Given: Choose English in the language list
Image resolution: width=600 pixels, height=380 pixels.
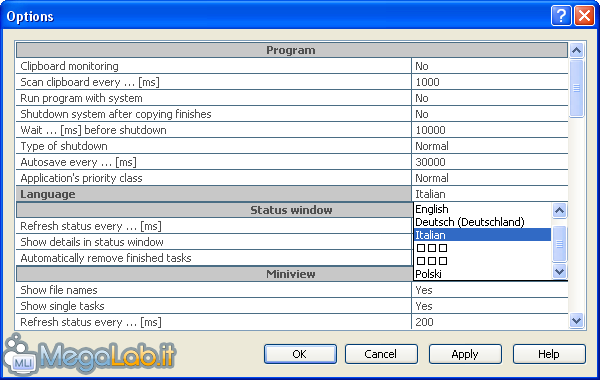Looking at the screenshot, I should point(483,209).
